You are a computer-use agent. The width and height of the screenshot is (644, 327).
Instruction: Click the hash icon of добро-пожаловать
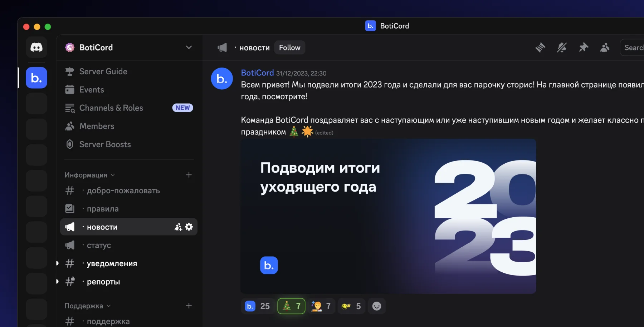pos(70,190)
